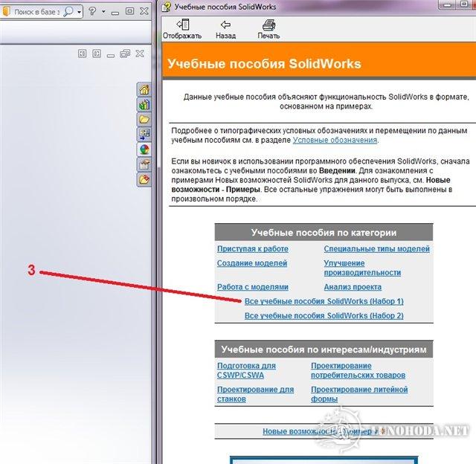Click the tile-left document window icon
476x464 pixels.
[83, 54]
